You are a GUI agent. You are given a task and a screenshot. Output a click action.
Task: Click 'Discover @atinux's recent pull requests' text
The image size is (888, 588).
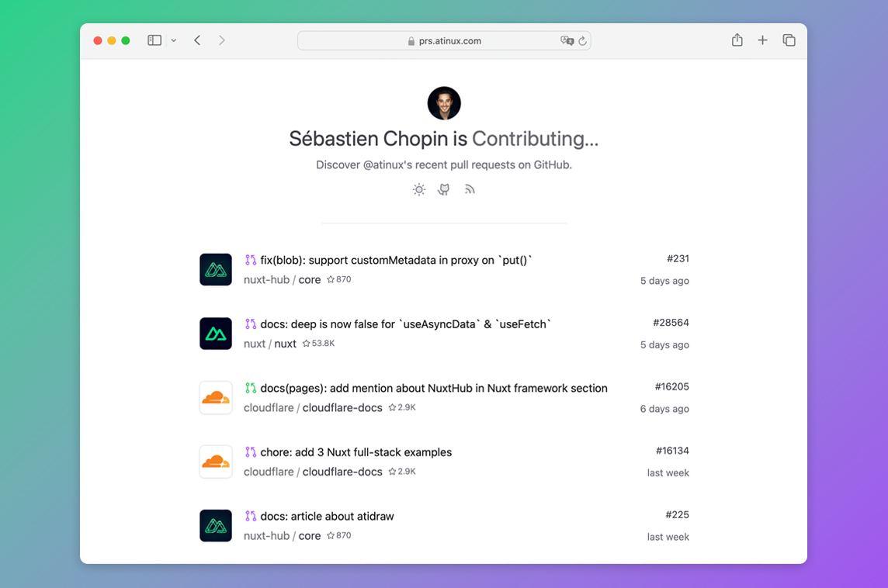tap(444, 164)
